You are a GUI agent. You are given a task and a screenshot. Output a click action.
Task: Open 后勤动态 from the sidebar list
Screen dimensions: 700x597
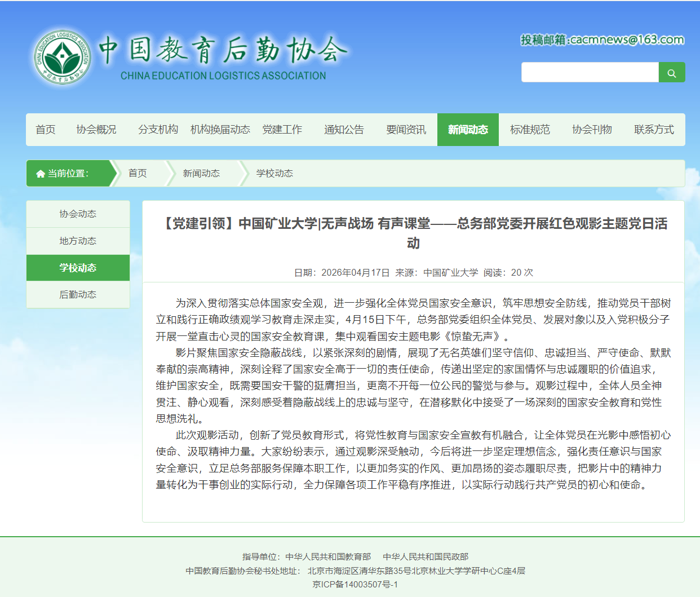pos(78,294)
